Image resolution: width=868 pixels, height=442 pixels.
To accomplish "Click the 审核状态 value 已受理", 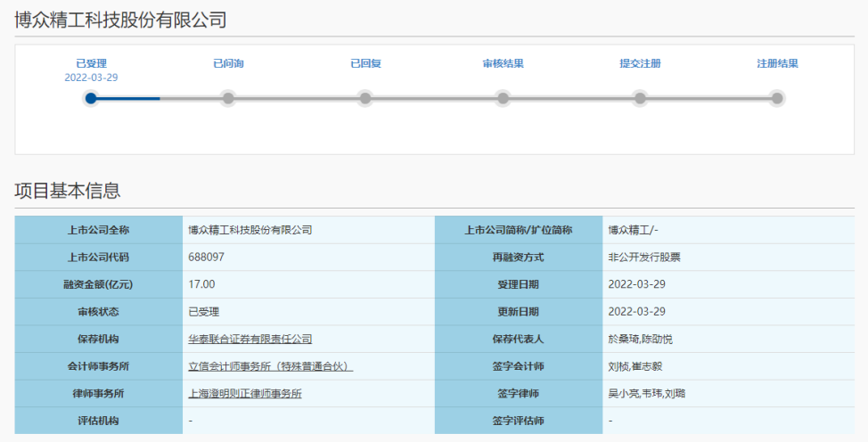I will (204, 312).
